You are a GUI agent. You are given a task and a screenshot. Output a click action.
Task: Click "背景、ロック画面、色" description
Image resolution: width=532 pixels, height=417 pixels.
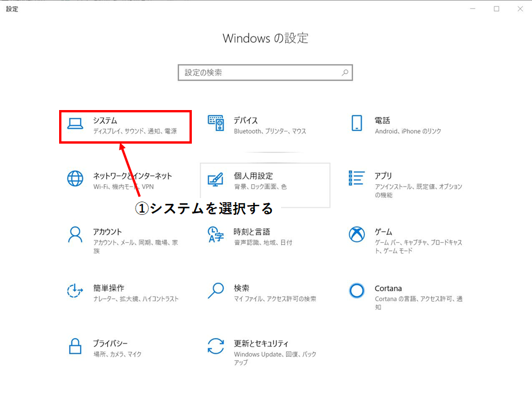[x=260, y=186]
